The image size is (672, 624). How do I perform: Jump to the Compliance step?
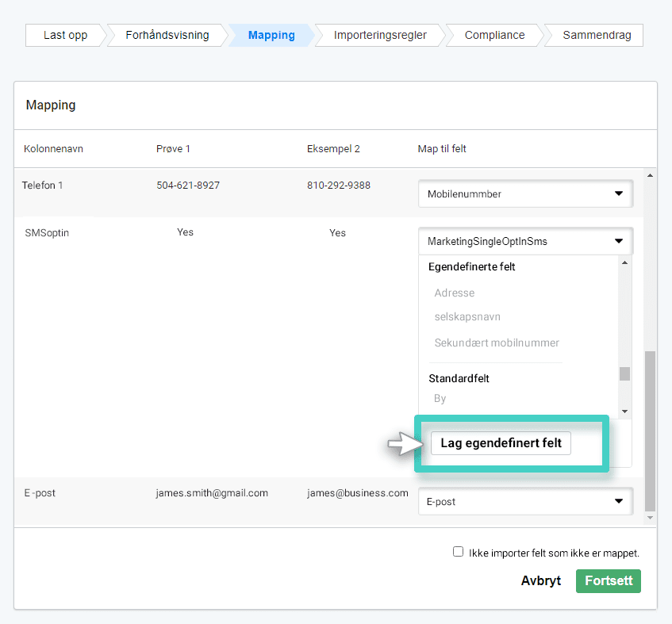(494, 35)
